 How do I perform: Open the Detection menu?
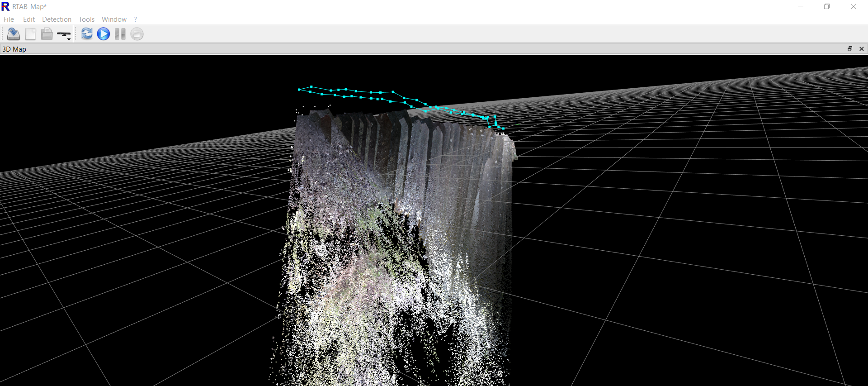pyautogui.click(x=57, y=19)
